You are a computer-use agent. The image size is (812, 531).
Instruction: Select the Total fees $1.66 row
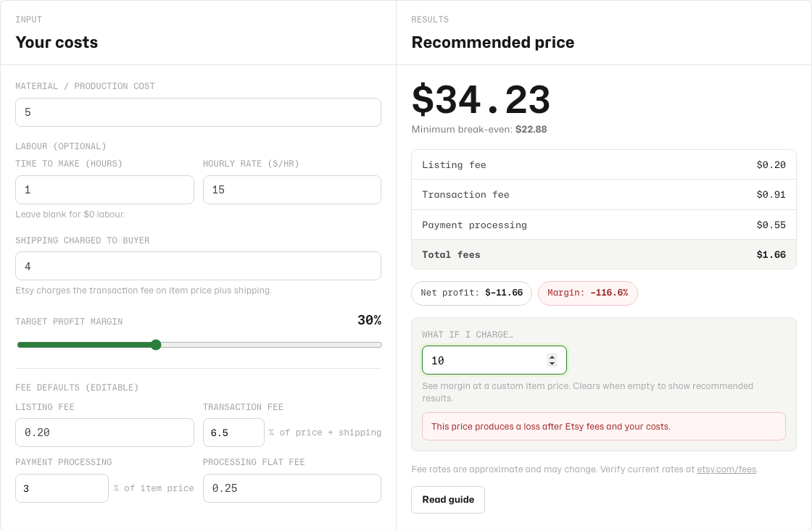click(604, 254)
